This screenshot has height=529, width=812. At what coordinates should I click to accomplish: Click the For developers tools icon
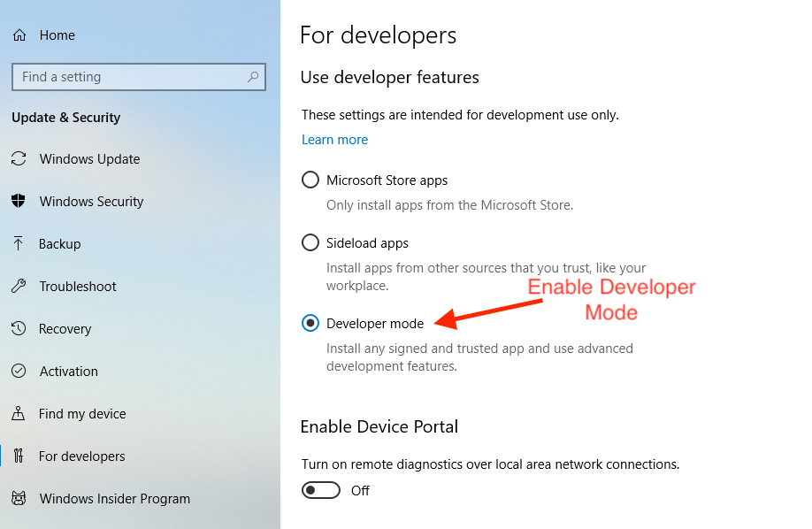(x=19, y=456)
